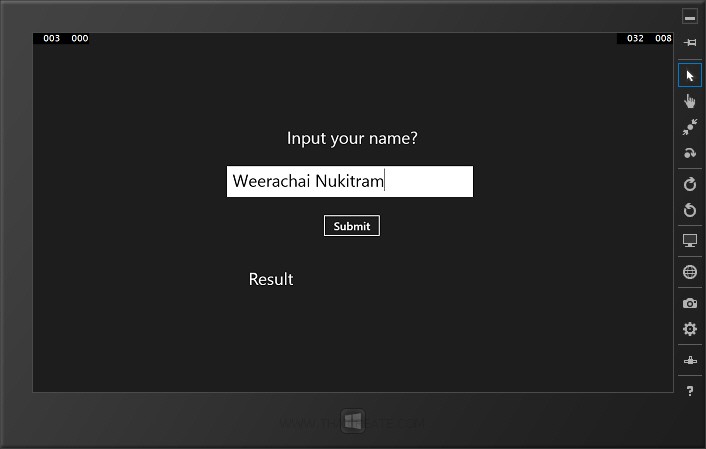Select rotation touch mode
This screenshot has height=449, width=706.
click(689, 153)
